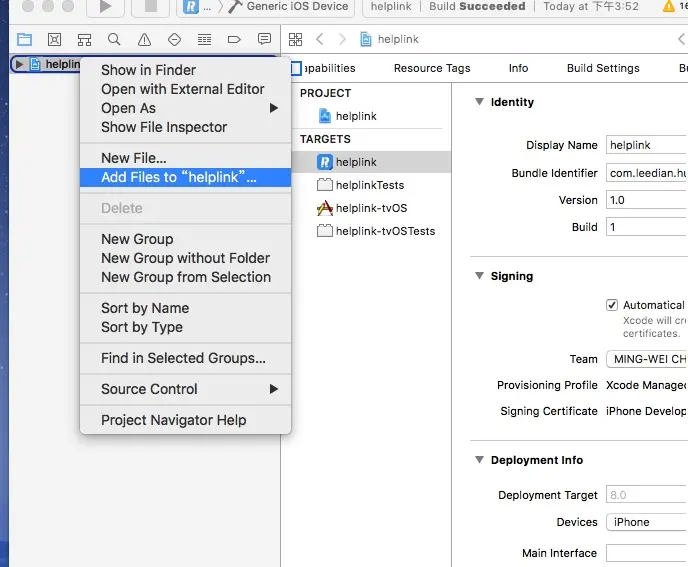Screen dimensions: 688x567
Task: Choose Add Files to "helplink"…
Action: [185, 177]
